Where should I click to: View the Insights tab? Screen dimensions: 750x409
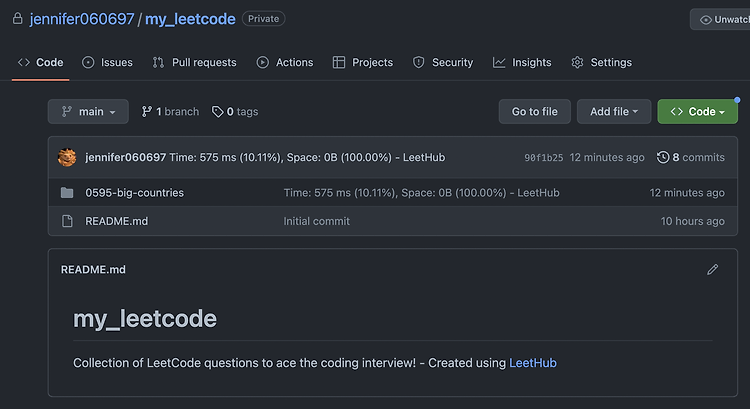coord(522,63)
